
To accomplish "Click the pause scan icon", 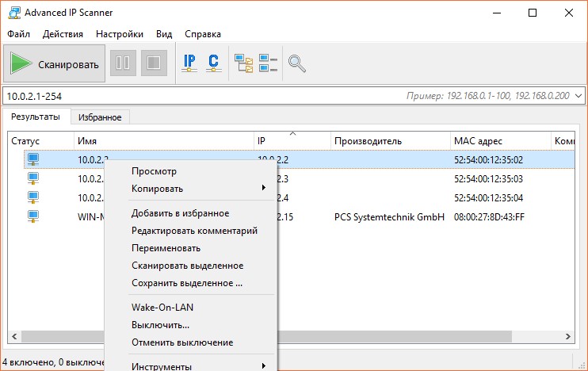I will click(x=123, y=63).
